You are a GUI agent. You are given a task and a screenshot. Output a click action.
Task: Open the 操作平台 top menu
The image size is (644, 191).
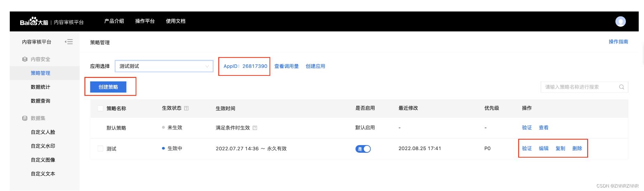click(x=145, y=21)
